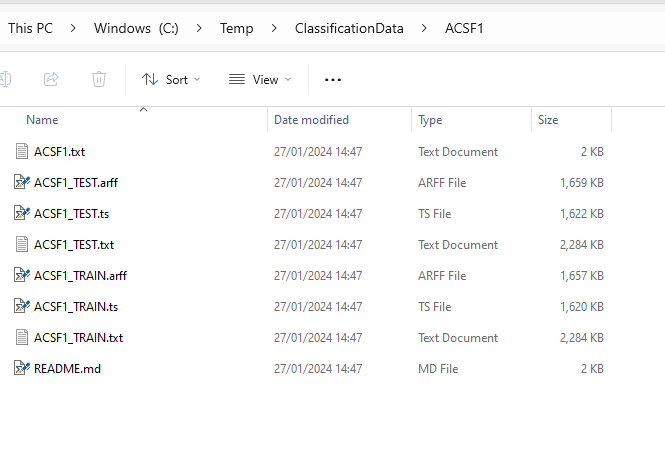Image resolution: width=665 pixels, height=466 pixels.
Task: Open the Sort dropdown menu
Action: [x=171, y=79]
